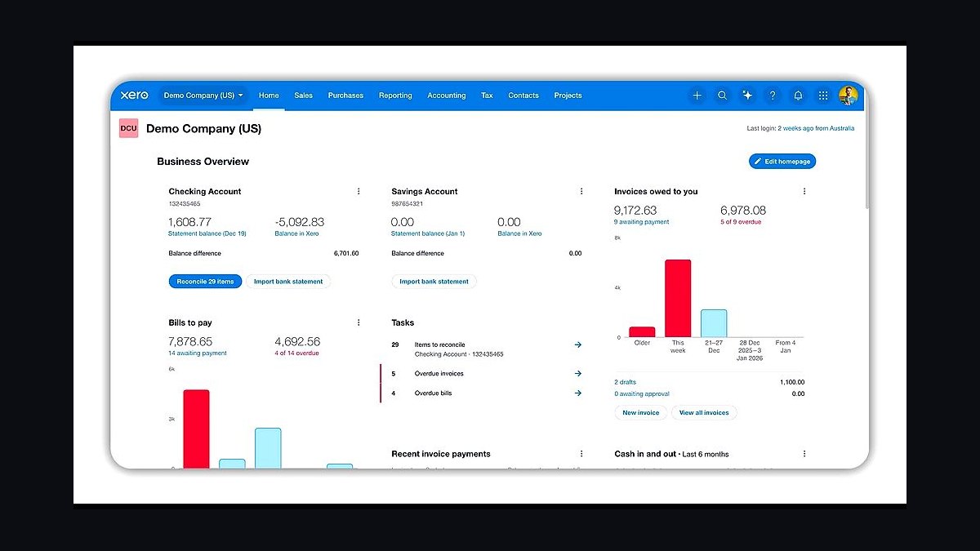The image size is (980, 551).
Task: Open Savings Account Balance in Xero link
Action: [x=519, y=233]
